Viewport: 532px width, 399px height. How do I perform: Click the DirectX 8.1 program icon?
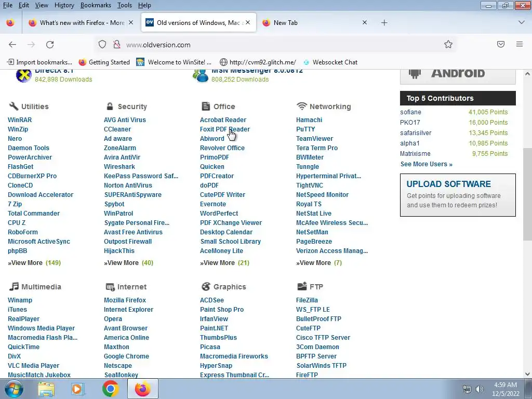pyautogui.click(x=24, y=76)
